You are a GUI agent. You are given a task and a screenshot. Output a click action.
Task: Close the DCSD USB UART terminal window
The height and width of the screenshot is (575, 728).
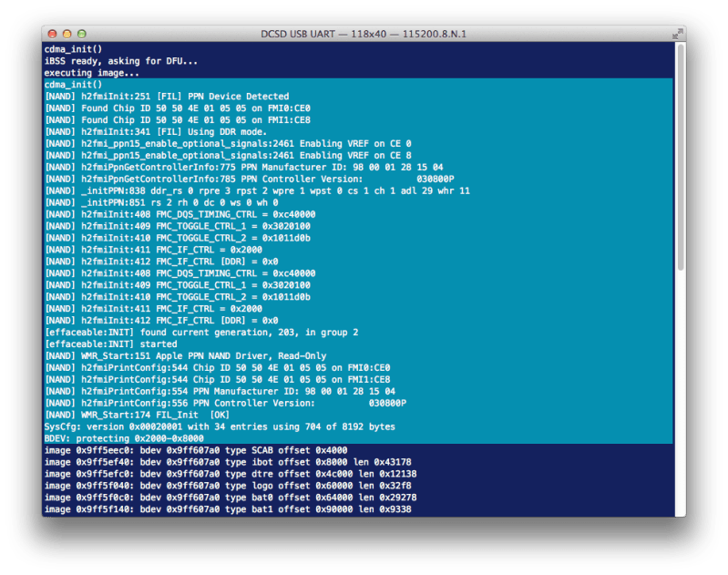(x=53, y=34)
